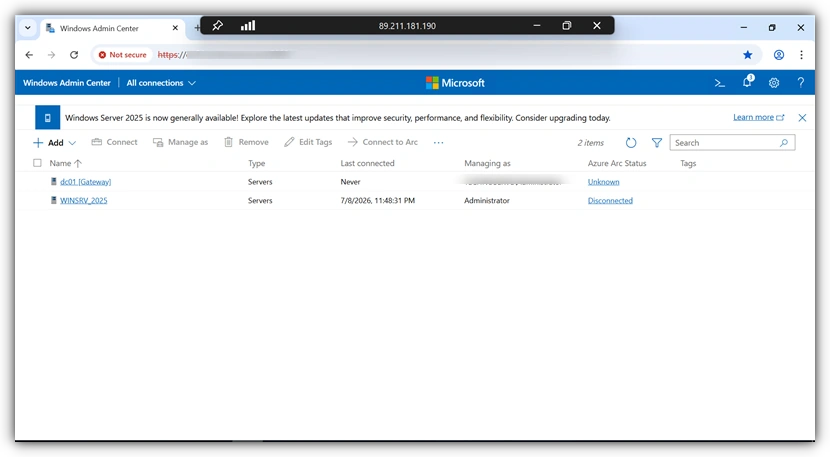Click the Microsoft logo

455,83
